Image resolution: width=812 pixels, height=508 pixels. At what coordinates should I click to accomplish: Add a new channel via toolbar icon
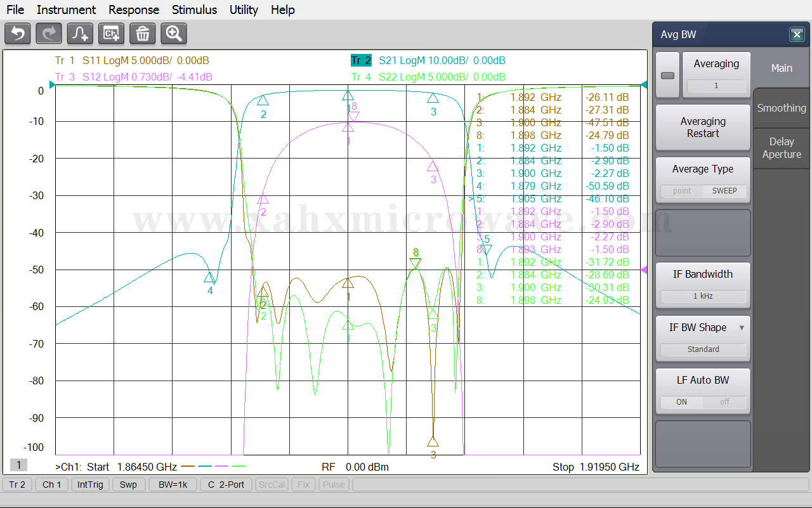[111, 34]
